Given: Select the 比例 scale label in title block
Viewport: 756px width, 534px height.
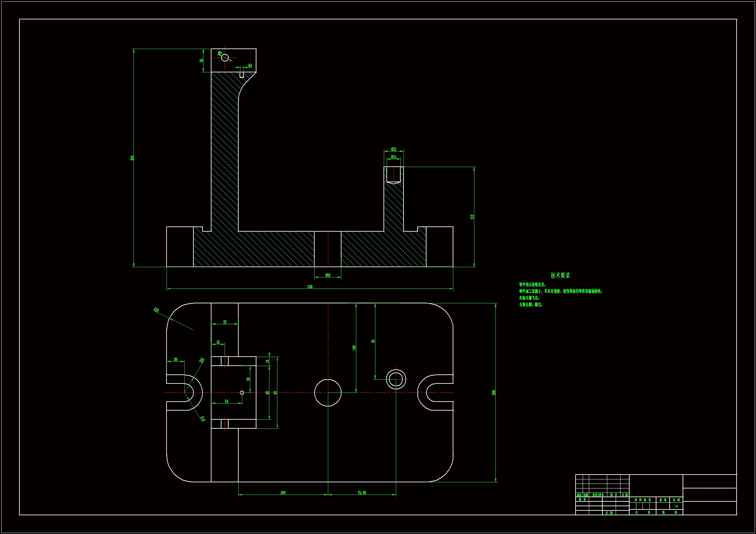Looking at the screenshot, I should 676,500.
